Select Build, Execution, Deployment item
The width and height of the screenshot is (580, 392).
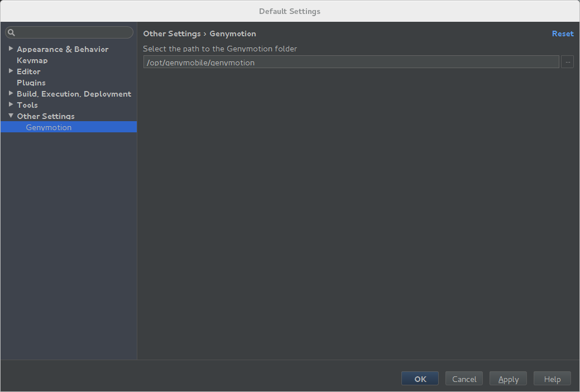pyautogui.click(x=74, y=94)
